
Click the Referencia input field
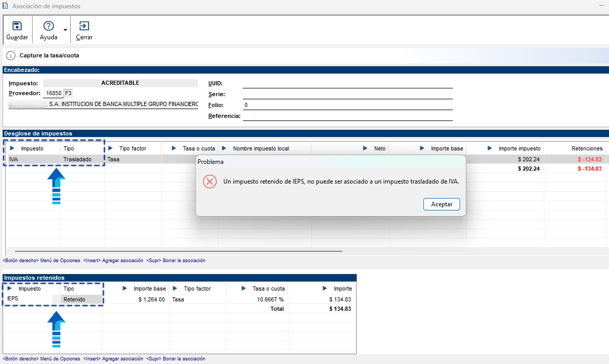click(x=347, y=116)
